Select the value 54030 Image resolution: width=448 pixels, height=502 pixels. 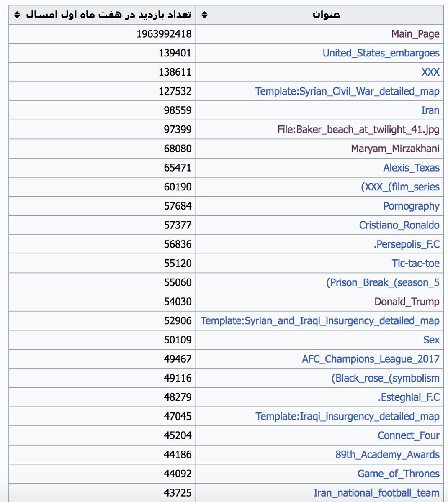[x=178, y=302]
